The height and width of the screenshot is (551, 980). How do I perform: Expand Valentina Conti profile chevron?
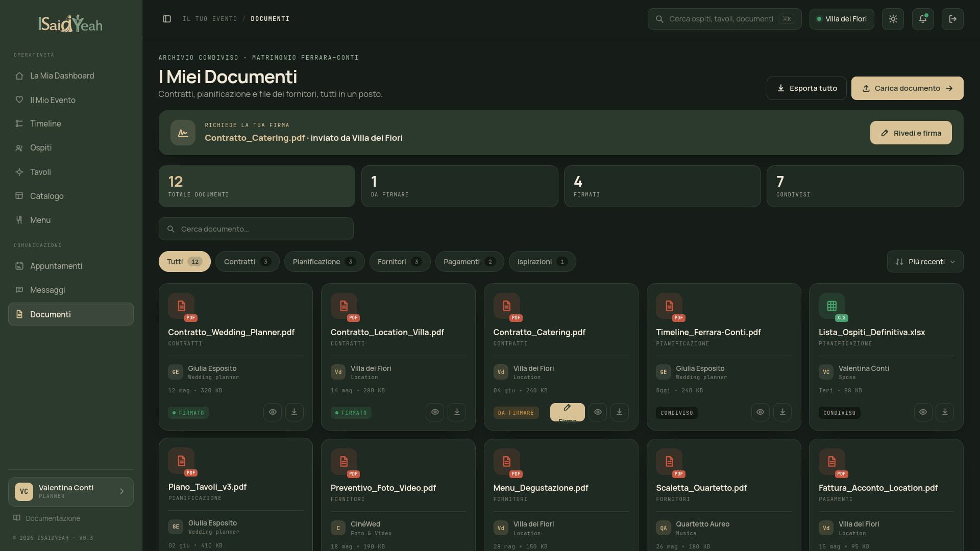coord(122,491)
